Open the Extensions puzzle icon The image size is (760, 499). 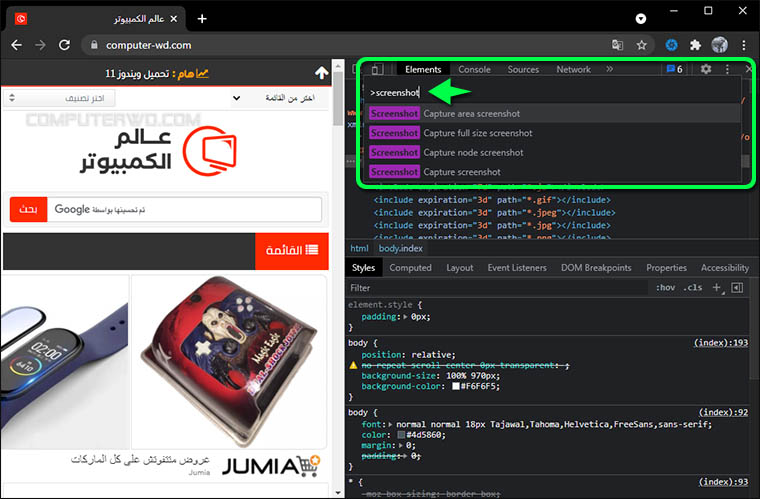(x=695, y=45)
